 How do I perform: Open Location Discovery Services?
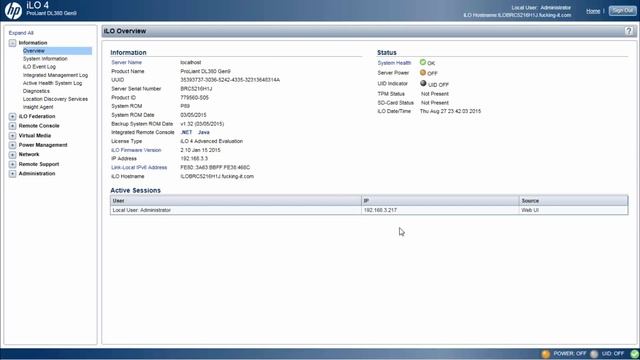coord(55,99)
